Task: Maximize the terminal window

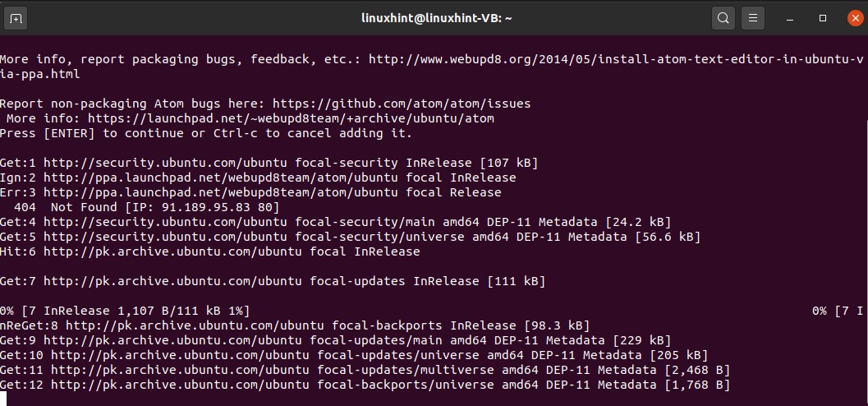Action: click(823, 17)
